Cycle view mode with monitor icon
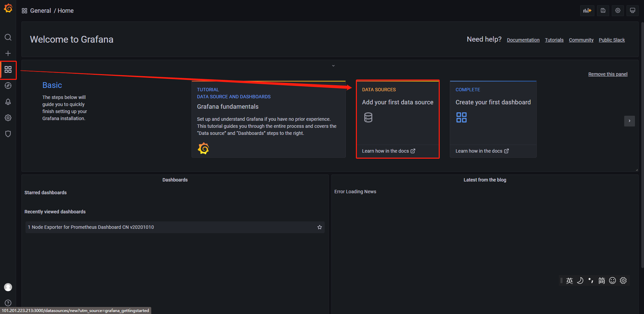Image resolution: width=644 pixels, height=314 pixels. [x=633, y=11]
